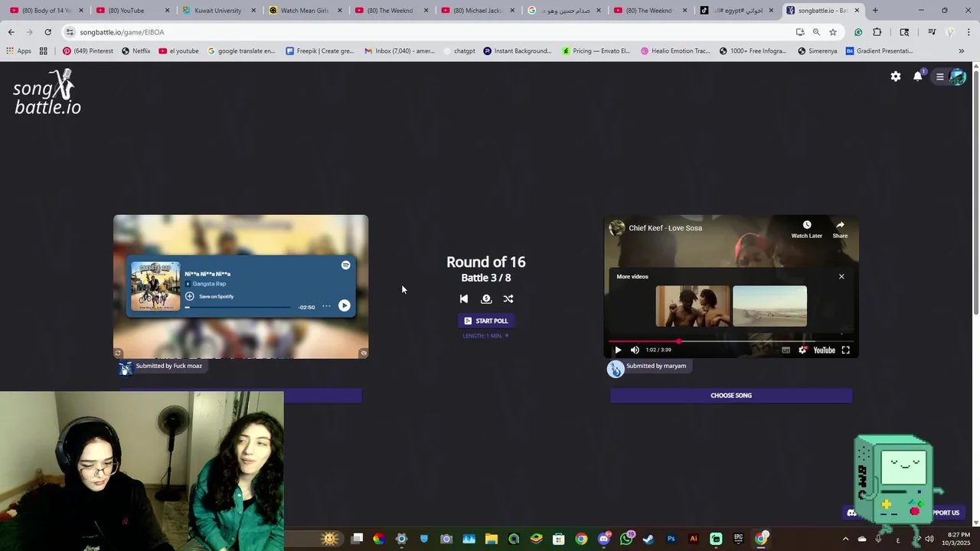Shuffle the battle order
Image resolution: width=980 pixels, height=551 pixels.
[508, 299]
